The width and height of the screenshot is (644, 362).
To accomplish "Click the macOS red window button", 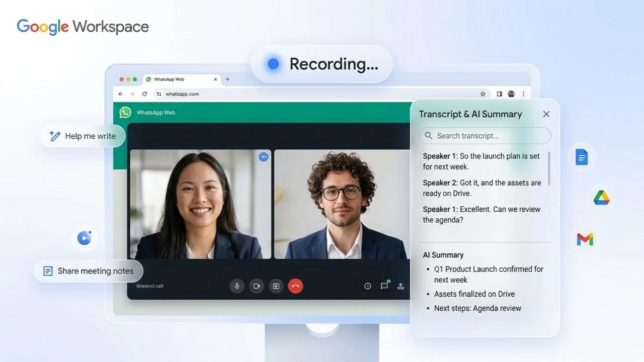I will [x=121, y=79].
